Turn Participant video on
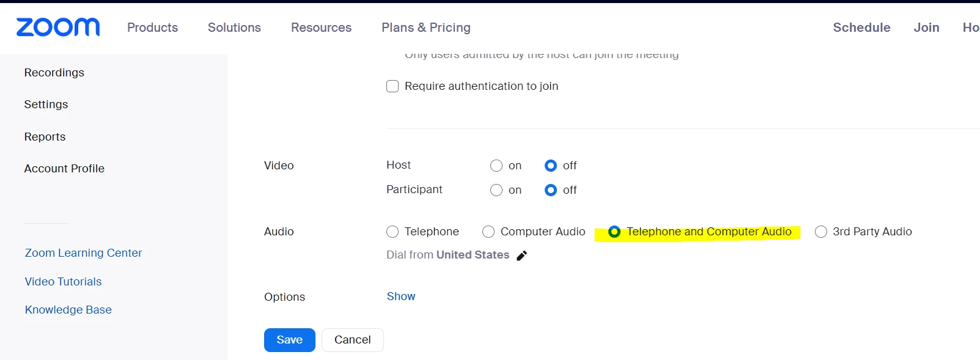The image size is (980, 360). click(496, 190)
